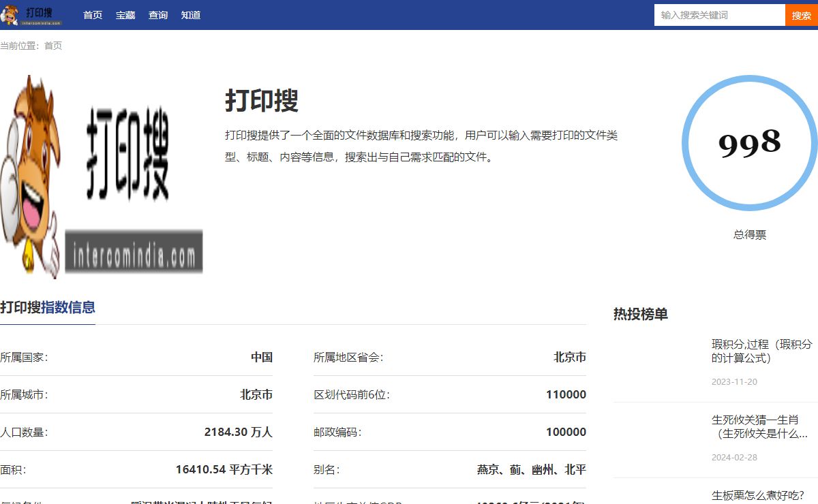The image size is (818, 504).
Task: Click the 所属地区省会 label
Action: pos(348,358)
